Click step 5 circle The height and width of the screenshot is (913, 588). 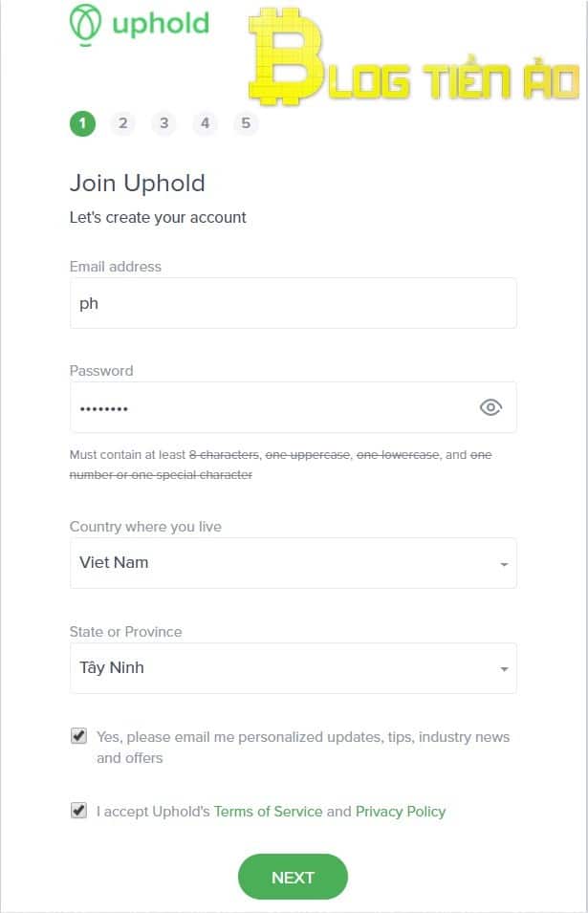coord(246,123)
